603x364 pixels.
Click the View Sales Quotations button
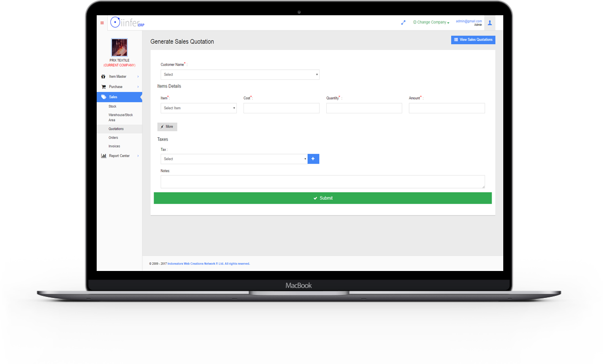click(x=473, y=40)
